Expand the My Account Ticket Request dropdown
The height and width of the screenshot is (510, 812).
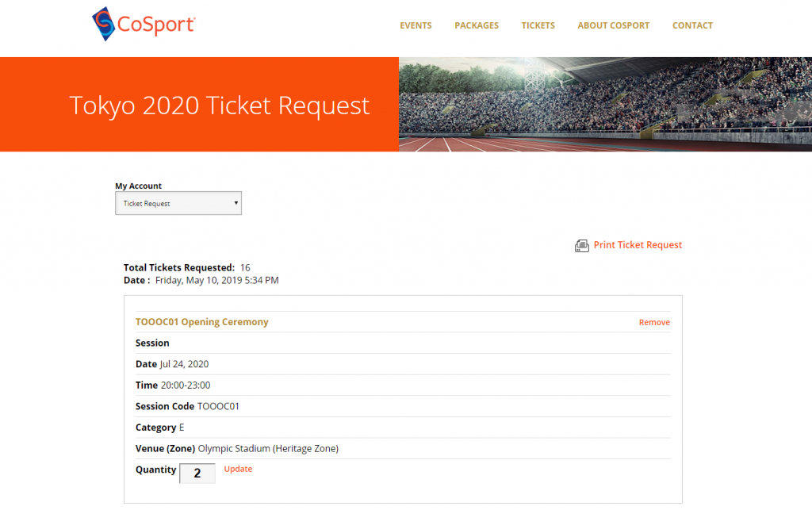click(x=178, y=203)
